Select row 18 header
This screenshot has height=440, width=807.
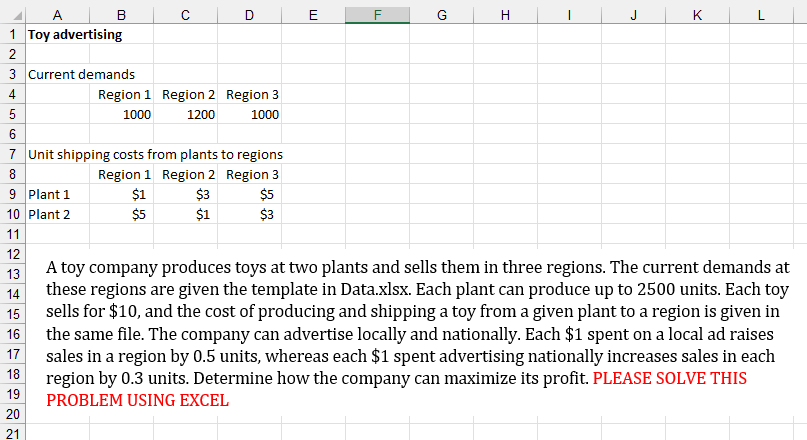point(12,374)
